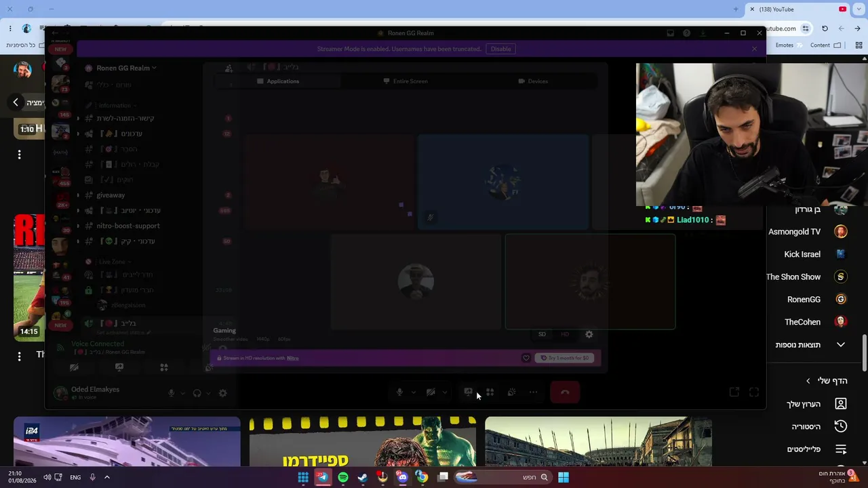Viewport: 868px width, 488px height.
Task: Open stream quality settings gear
Action: pos(589,334)
